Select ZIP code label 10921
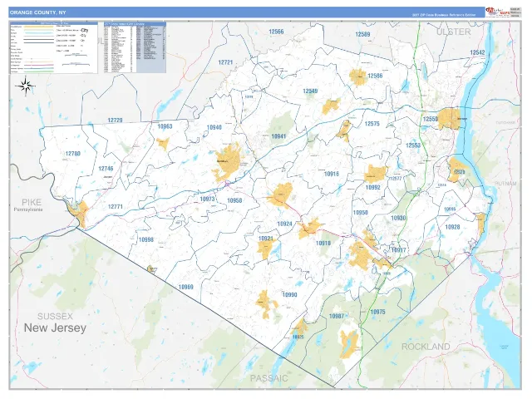The height and width of the screenshot is (399, 532). click(266, 239)
